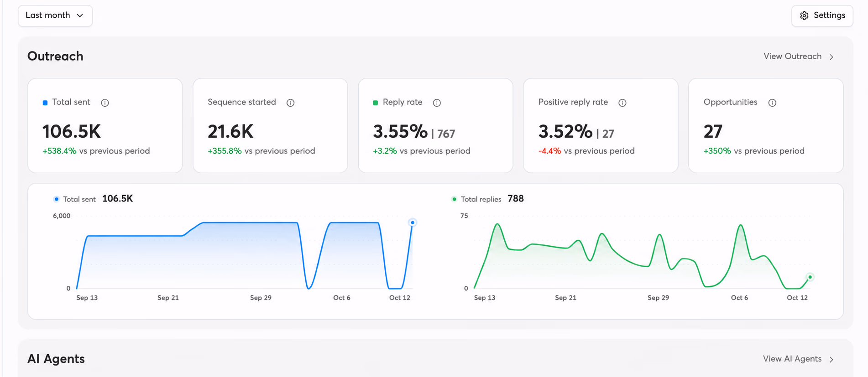Screen dimensions: 868x377
Task: Click the 788 total replies count
Action: [x=516, y=199]
